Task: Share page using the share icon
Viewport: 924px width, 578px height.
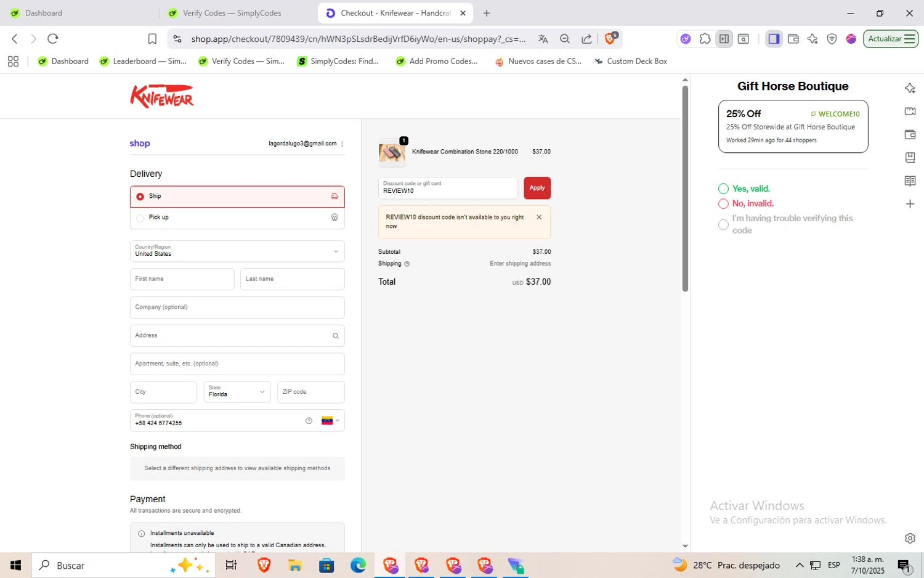Action: (x=586, y=39)
